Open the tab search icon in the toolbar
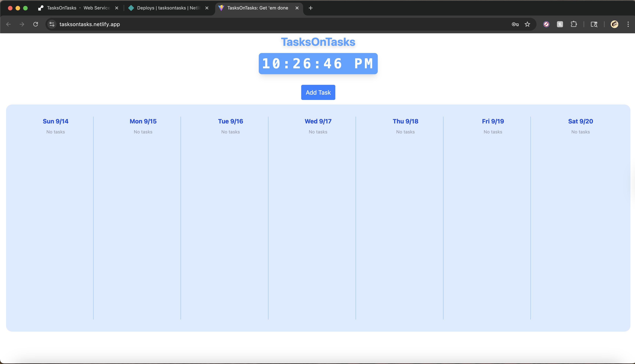635x364 pixels. point(594,24)
